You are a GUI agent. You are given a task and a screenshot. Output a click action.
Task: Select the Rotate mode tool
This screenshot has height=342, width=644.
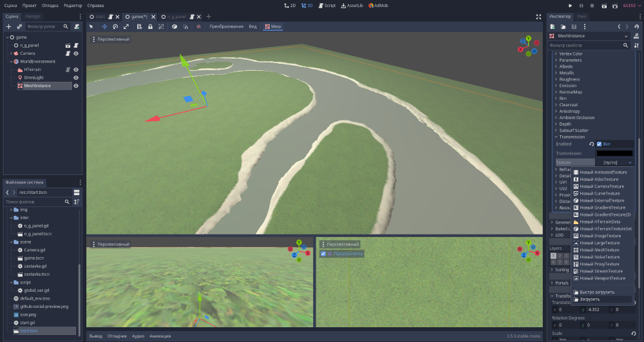pyautogui.click(x=115, y=26)
